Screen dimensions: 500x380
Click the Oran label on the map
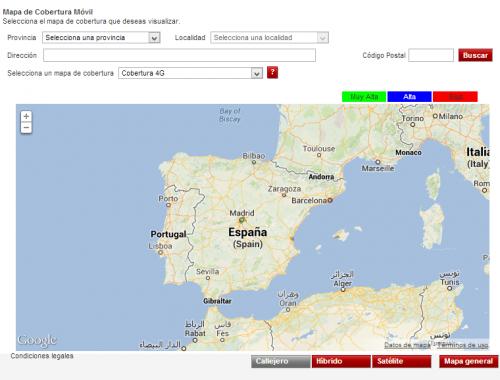point(288,303)
